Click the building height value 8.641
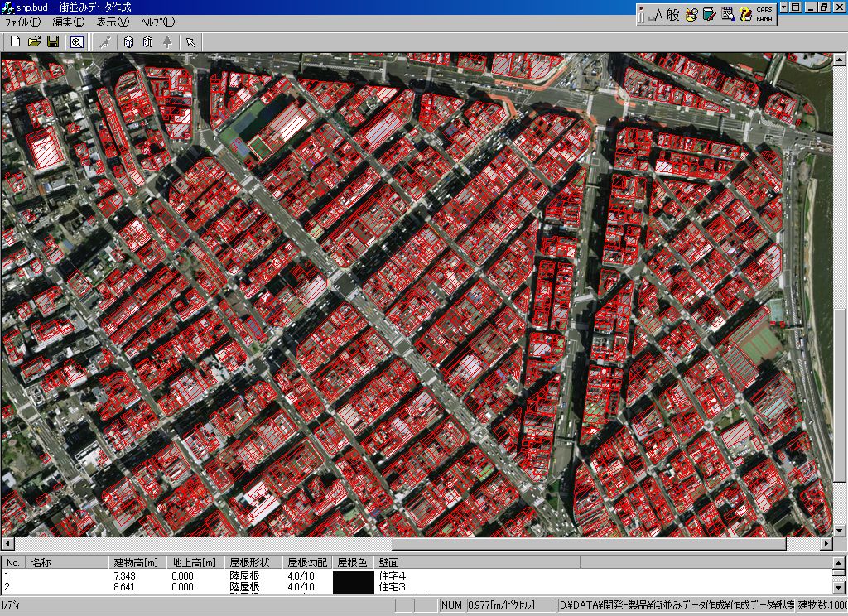This screenshot has width=848, height=616. 124,587
